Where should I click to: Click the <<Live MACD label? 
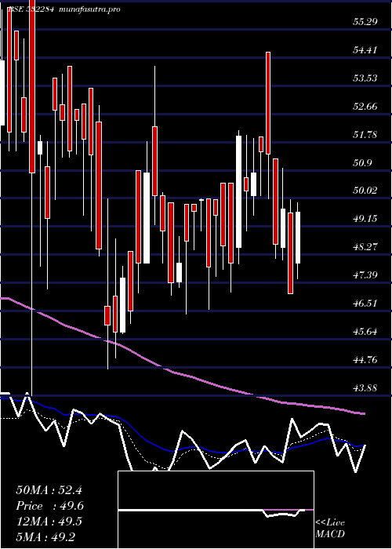click(x=330, y=529)
